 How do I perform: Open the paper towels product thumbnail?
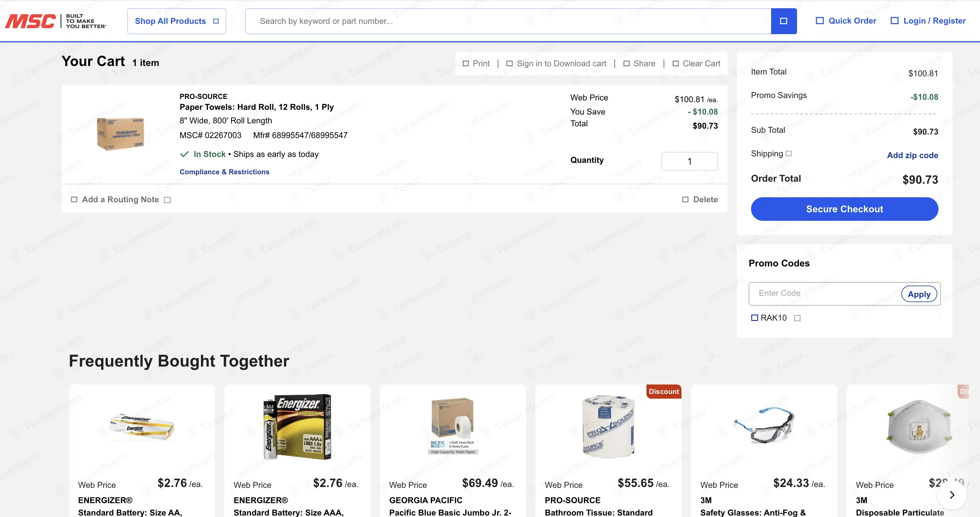coord(121,134)
